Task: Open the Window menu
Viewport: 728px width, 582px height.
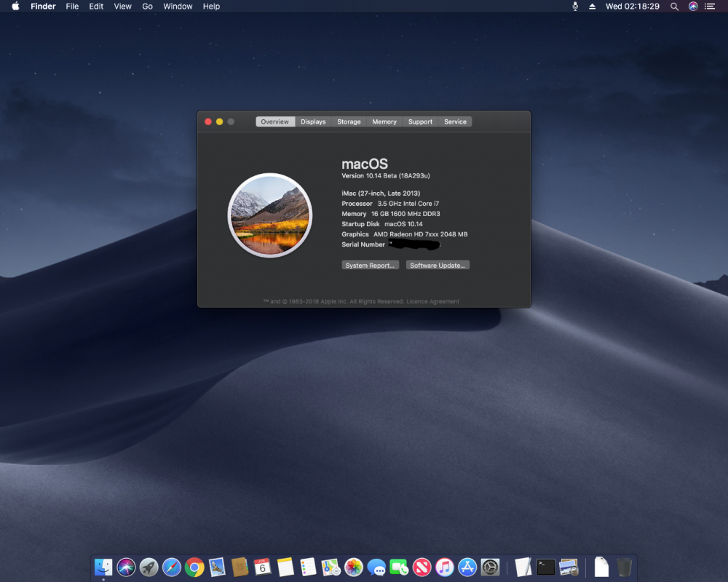Action: [x=178, y=6]
